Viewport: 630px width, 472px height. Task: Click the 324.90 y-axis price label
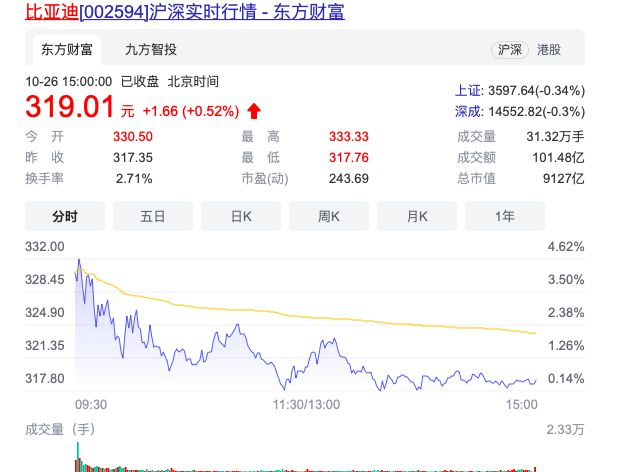[x=45, y=312]
